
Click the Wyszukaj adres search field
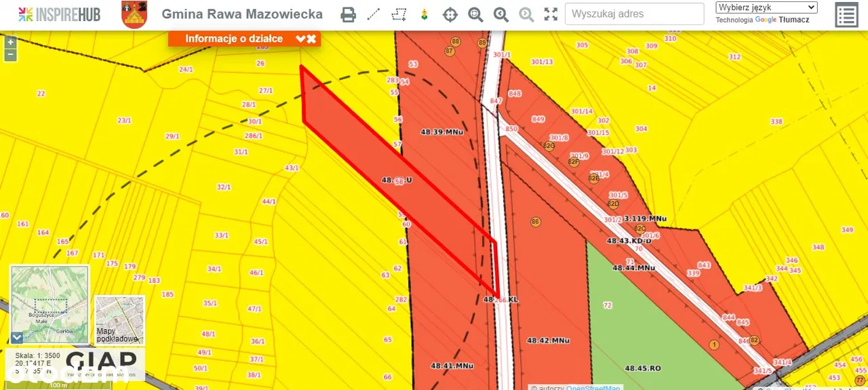(x=634, y=14)
